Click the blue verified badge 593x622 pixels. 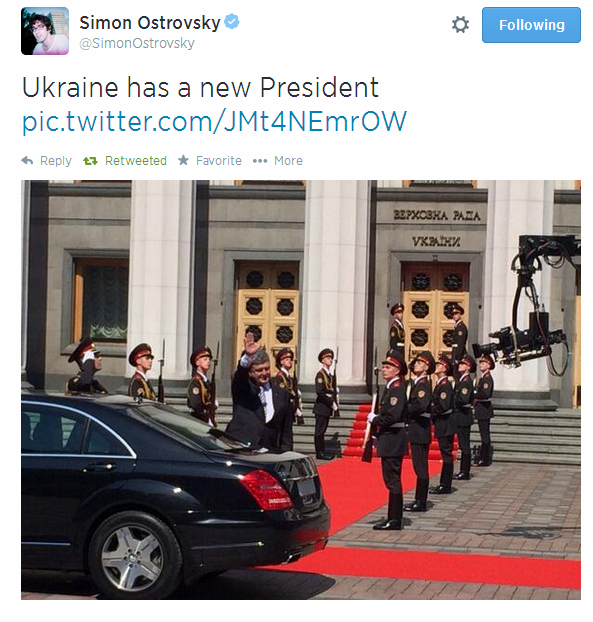coord(232,21)
